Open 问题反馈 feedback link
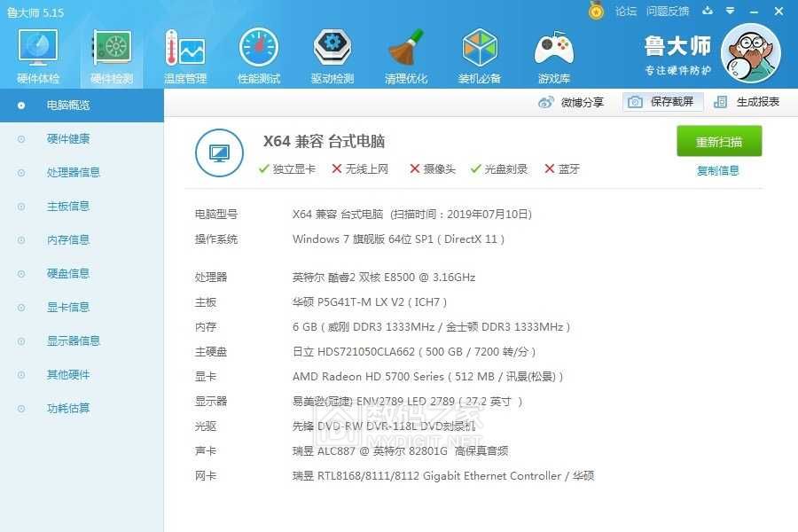Image resolution: width=798 pixels, height=532 pixels. (668, 12)
